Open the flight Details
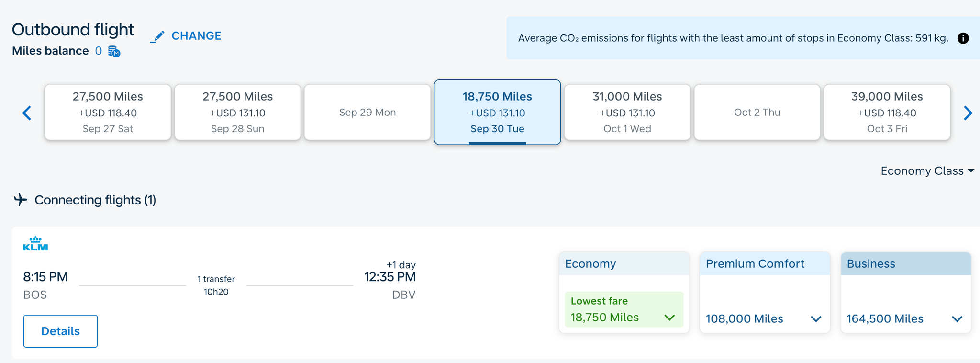The image size is (980, 363). (60, 331)
